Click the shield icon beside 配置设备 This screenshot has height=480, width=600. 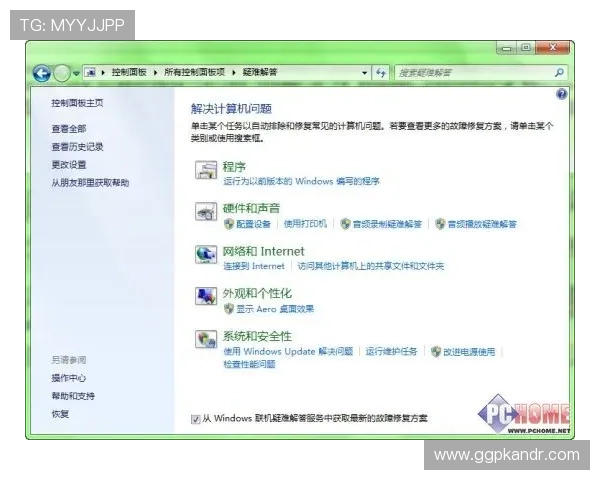coord(229,224)
